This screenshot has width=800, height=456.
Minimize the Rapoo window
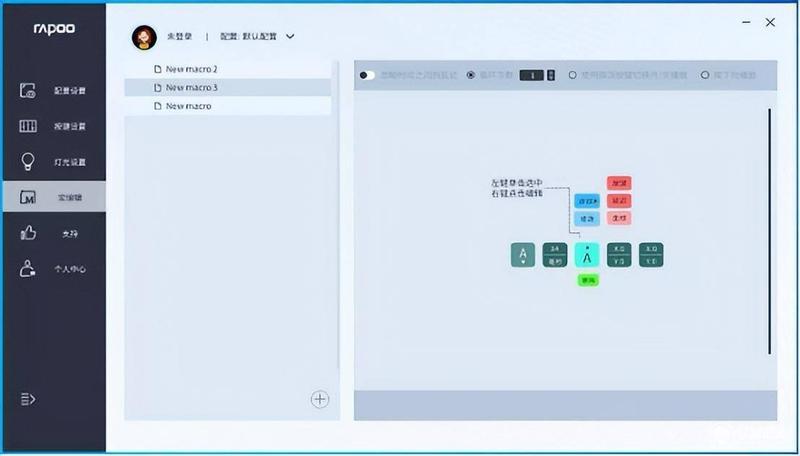coord(746,22)
